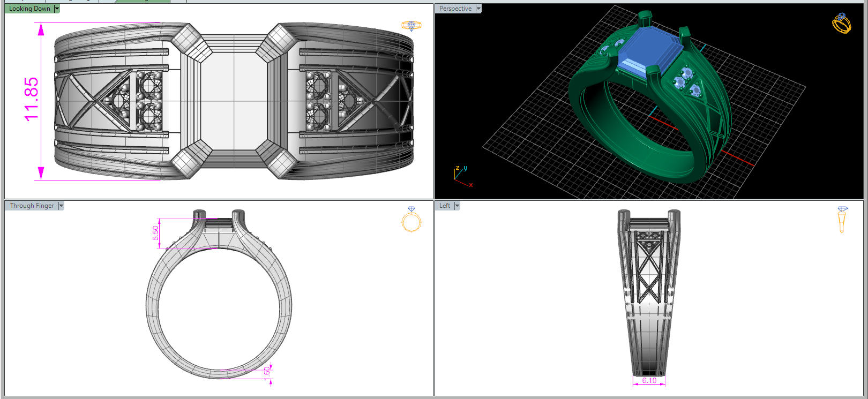This screenshot has width=868, height=399.
Task: Click the Perspective viewport label
Action: coord(455,9)
